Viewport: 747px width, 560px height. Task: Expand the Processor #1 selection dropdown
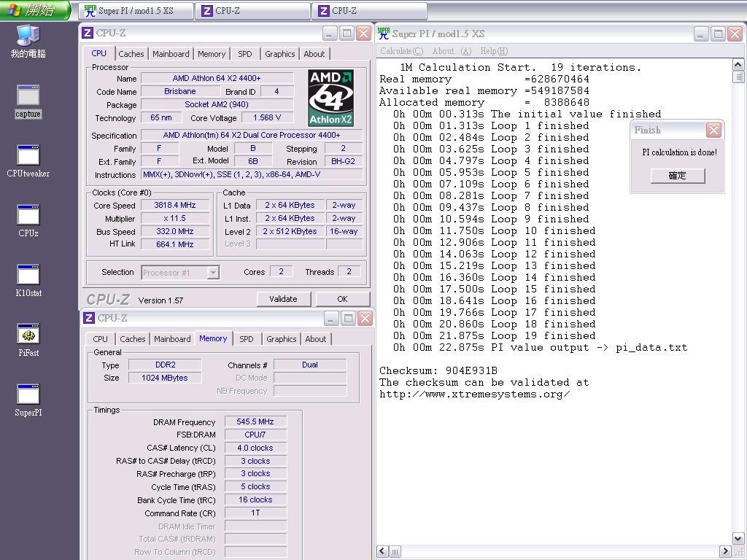[x=213, y=273]
